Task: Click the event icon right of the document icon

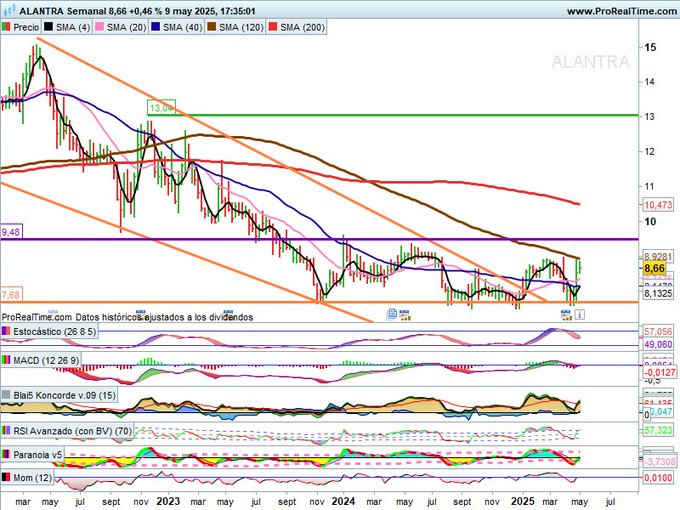Action: pos(405,314)
